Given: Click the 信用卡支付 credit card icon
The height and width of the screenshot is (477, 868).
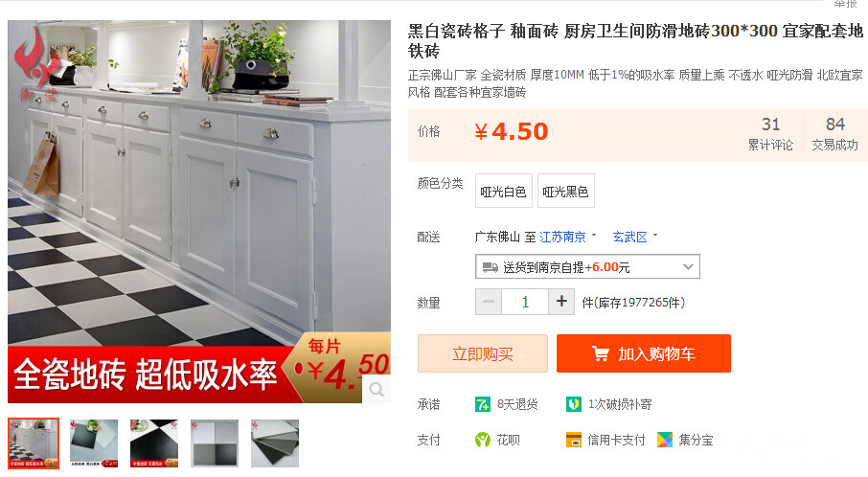Looking at the screenshot, I should 574,440.
